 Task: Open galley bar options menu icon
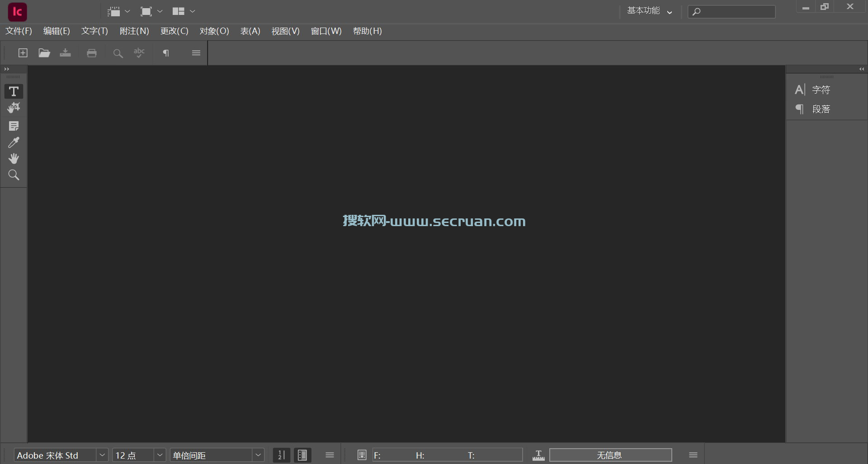point(330,455)
